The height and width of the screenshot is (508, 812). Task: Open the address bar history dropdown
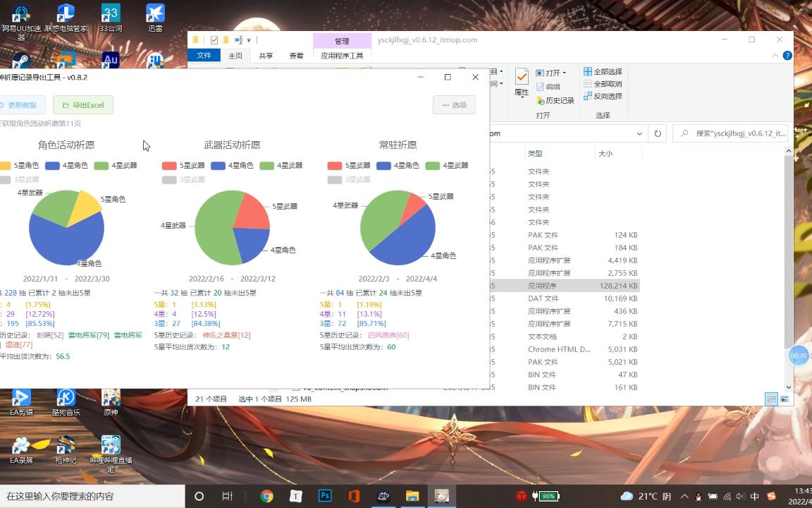point(639,133)
